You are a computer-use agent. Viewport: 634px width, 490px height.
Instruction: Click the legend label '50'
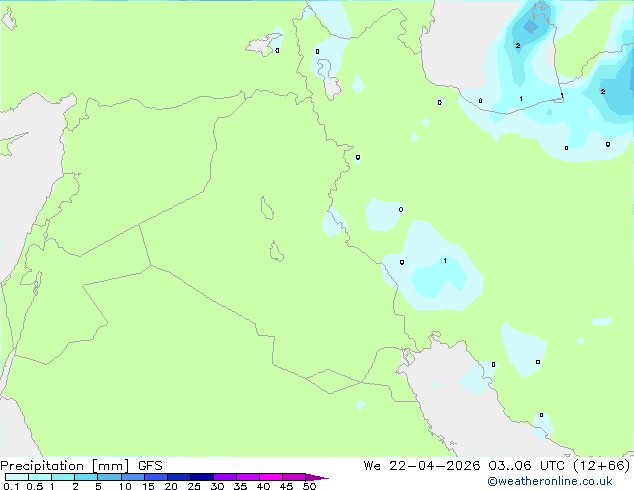click(309, 486)
